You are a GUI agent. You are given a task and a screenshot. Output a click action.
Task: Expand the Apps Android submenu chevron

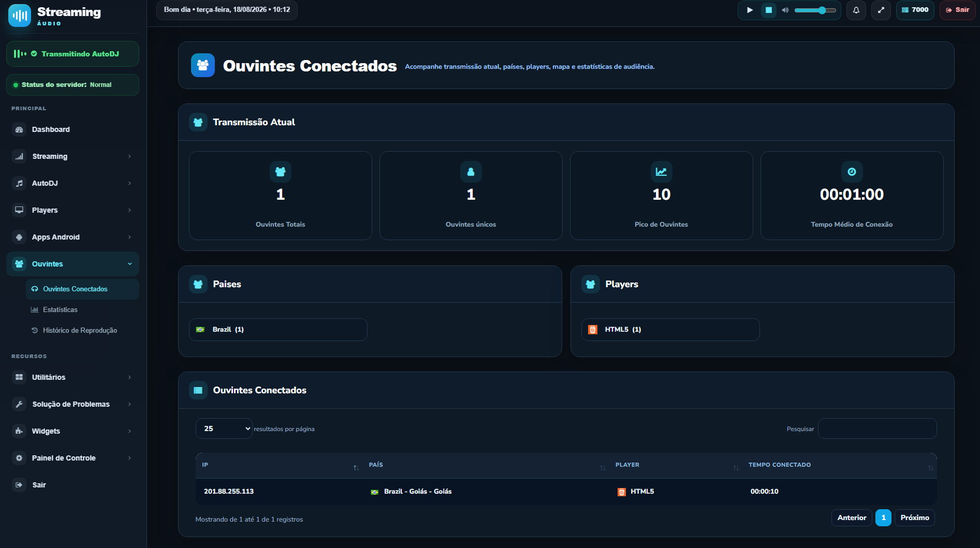tap(129, 237)
